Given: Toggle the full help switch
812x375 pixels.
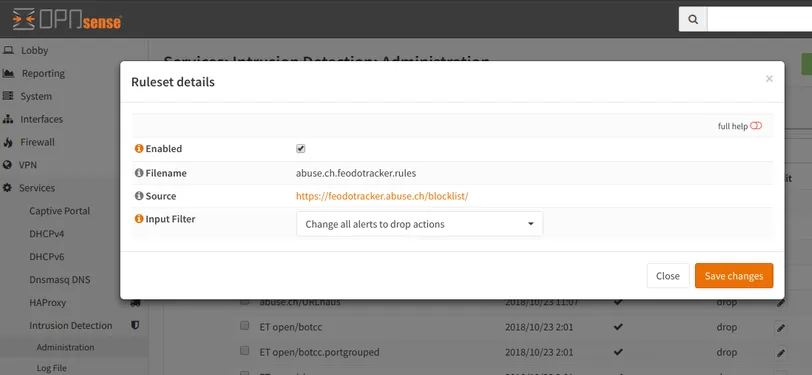Looking at the screenshot, I should tap(756, 126).
